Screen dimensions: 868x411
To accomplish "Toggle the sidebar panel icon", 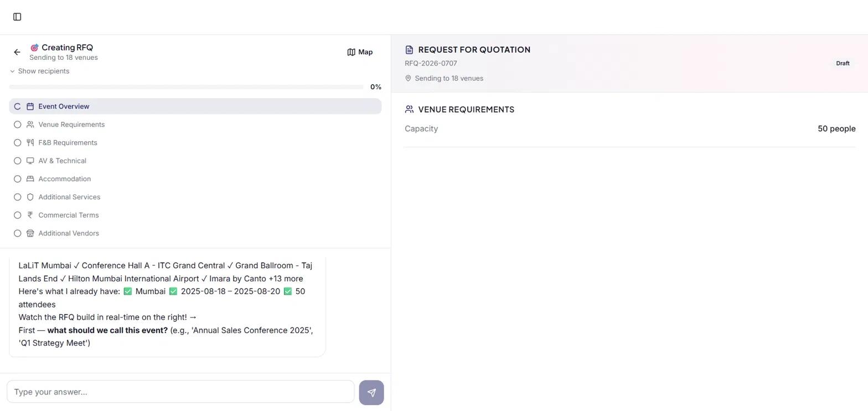I will tap(17, 17).
